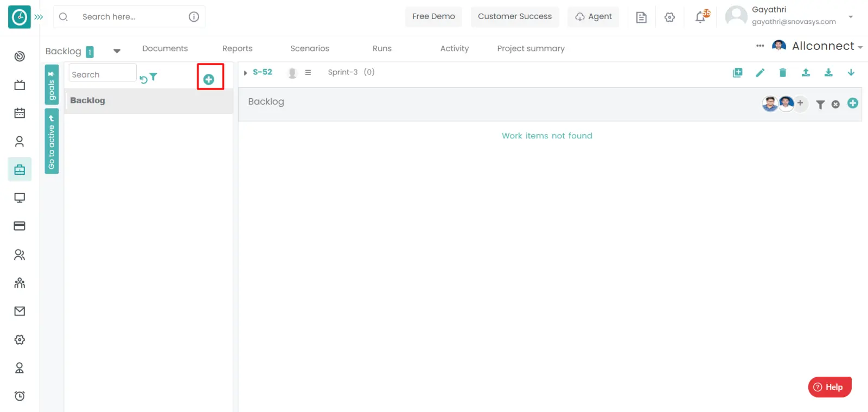Click the green add sprint plus icon
868x412 pixels.
[209, 79]
